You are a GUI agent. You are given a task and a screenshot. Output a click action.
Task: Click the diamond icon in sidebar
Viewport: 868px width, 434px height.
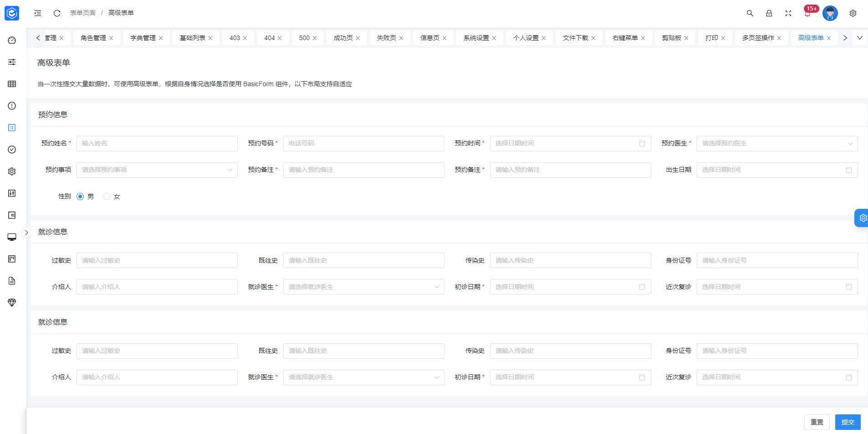point(12,303)
